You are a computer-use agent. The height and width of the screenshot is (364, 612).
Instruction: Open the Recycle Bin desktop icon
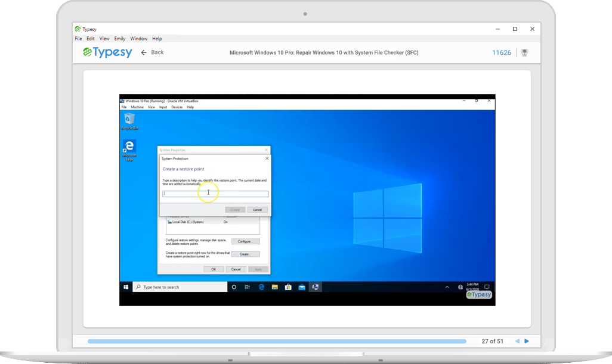129,121
